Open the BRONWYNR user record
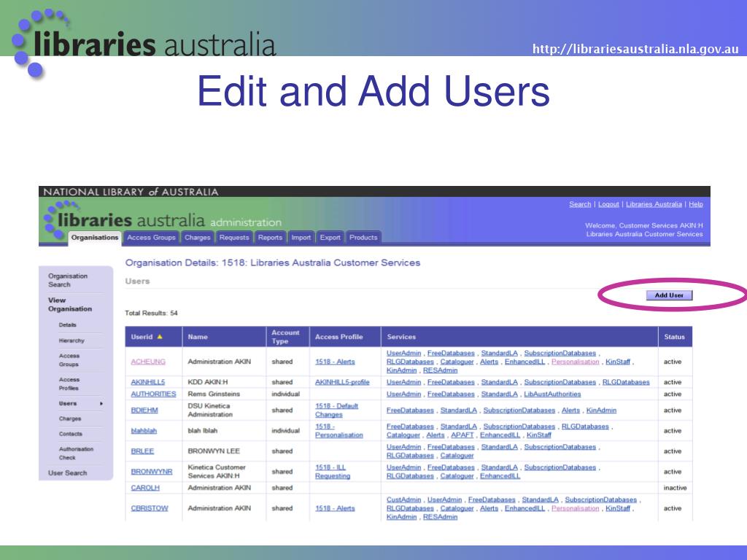The image size is (747, 560). [152, 472]
